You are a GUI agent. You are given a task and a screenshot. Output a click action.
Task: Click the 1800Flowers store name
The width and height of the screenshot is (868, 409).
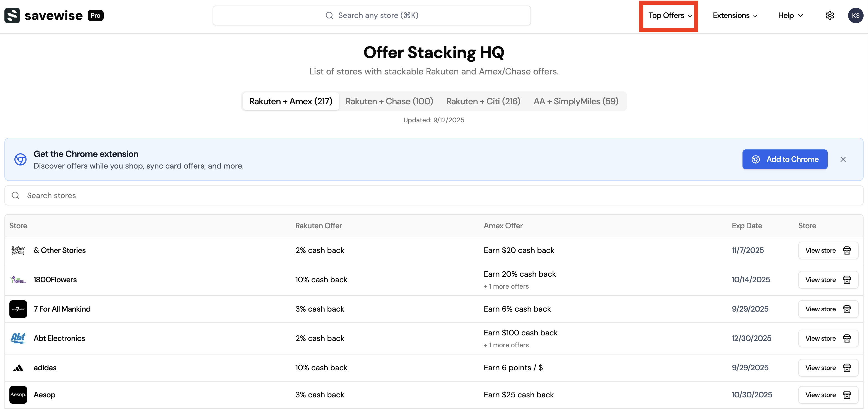[55, 279]
